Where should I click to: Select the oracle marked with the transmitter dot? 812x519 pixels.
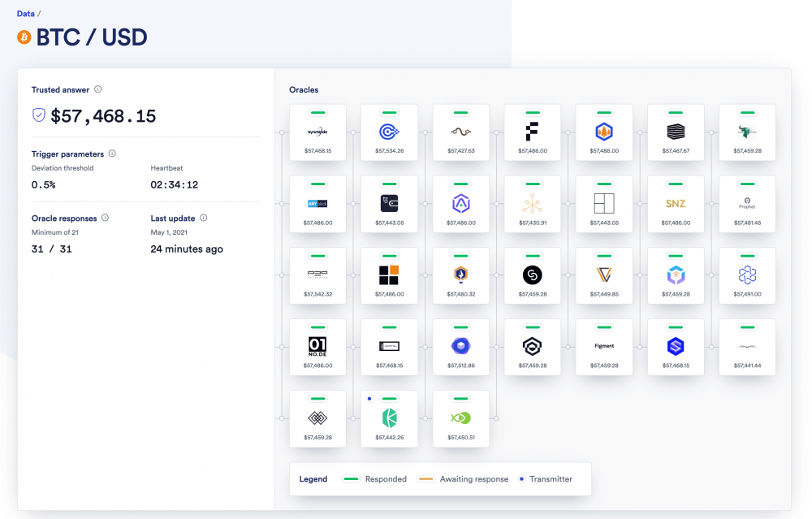coord(390,417)
